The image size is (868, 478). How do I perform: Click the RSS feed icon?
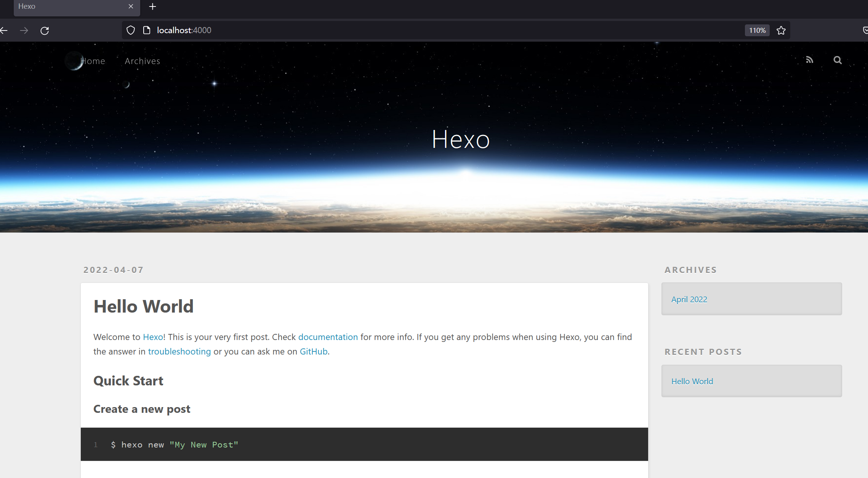click(809, 60)
